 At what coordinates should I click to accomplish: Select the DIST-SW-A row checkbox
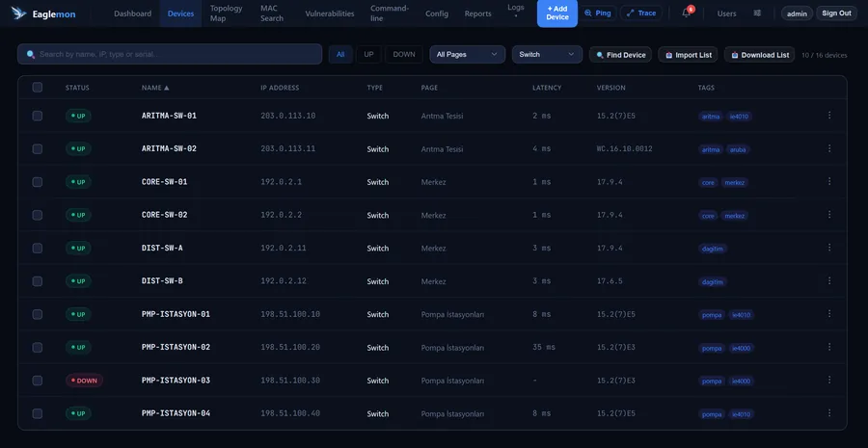pyautogui.click(x=37, y=249)
